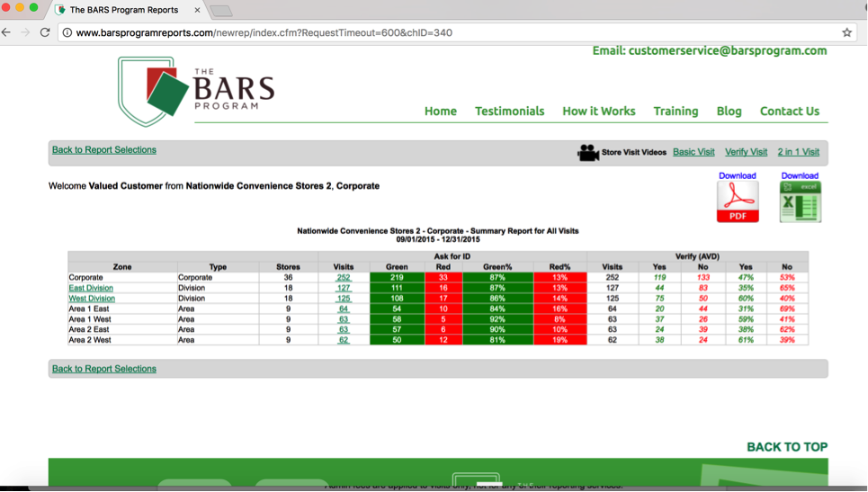Screen dimensions: 868x492
Task: Download the report as PDF icon
Action: pos(738,202)
